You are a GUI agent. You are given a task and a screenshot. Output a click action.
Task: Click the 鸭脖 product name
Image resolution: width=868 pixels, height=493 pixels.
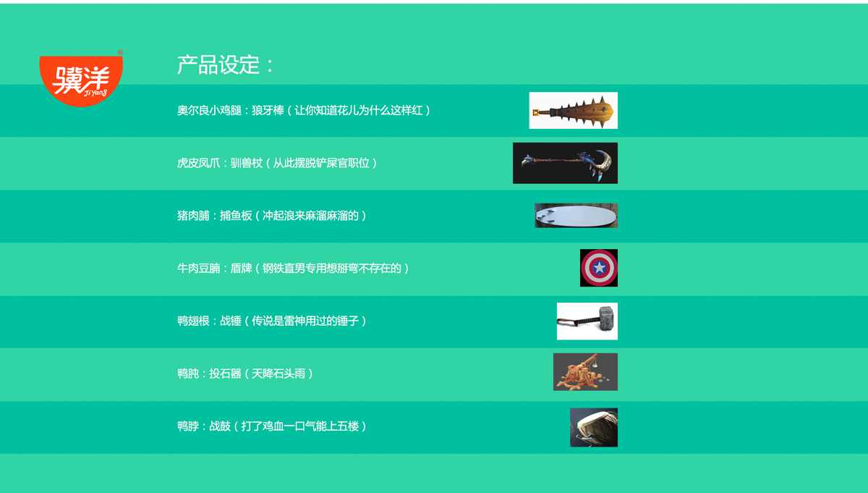187,426
